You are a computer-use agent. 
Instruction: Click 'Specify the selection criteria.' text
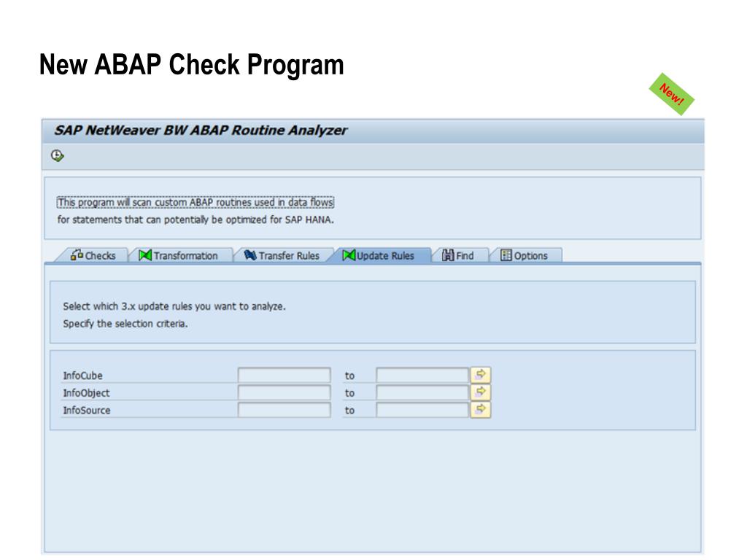pyautogui.click(x=125, y=324)
